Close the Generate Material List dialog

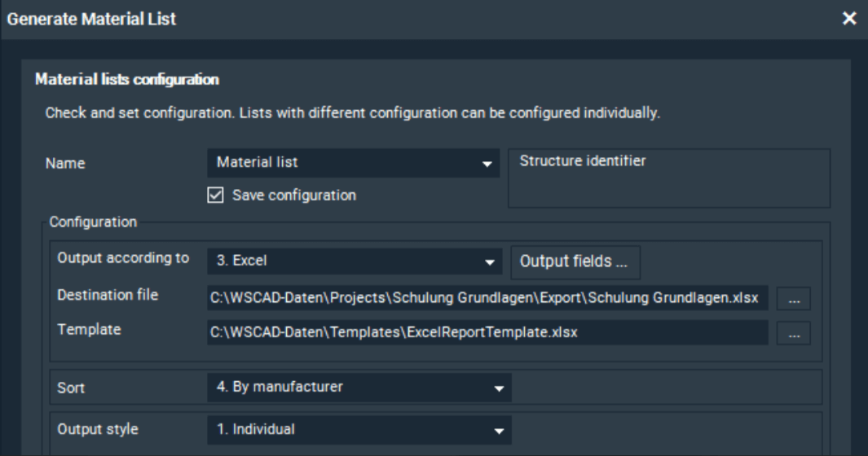(849, 18)
